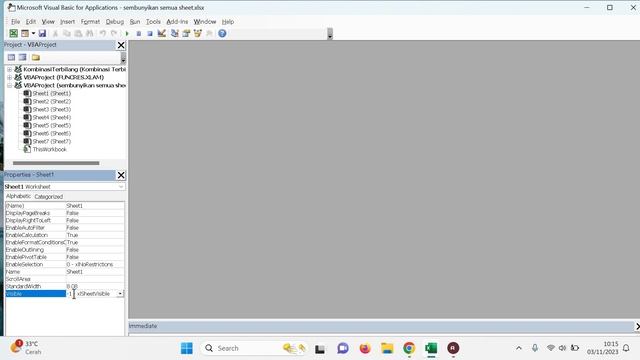Open the Format menu

point(90,22)
